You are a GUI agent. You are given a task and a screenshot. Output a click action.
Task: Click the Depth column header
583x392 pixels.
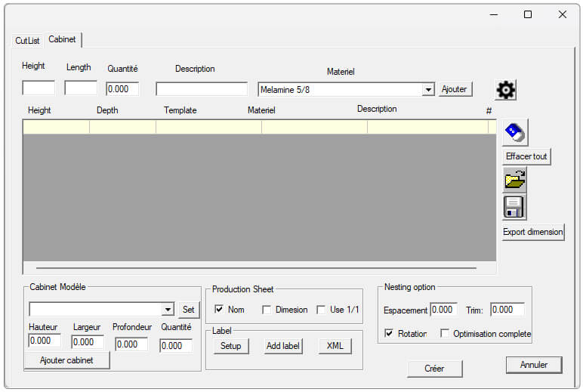click(x=107, y=110)
